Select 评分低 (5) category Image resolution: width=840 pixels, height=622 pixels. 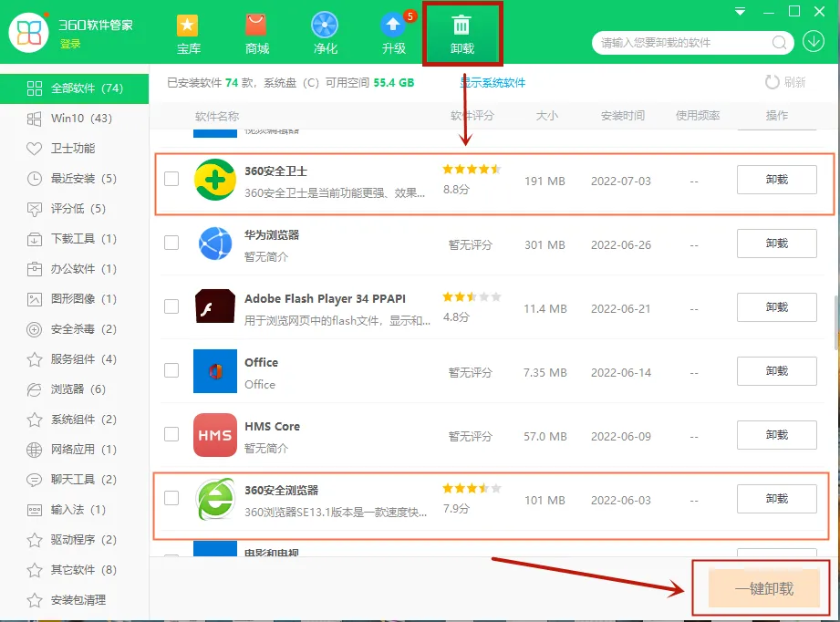tap(75, 209)
